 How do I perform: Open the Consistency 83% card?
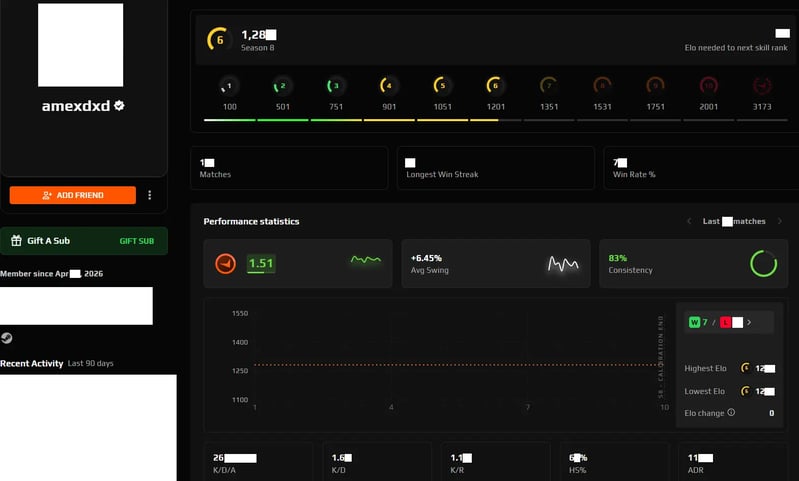[x=694, y=263]
